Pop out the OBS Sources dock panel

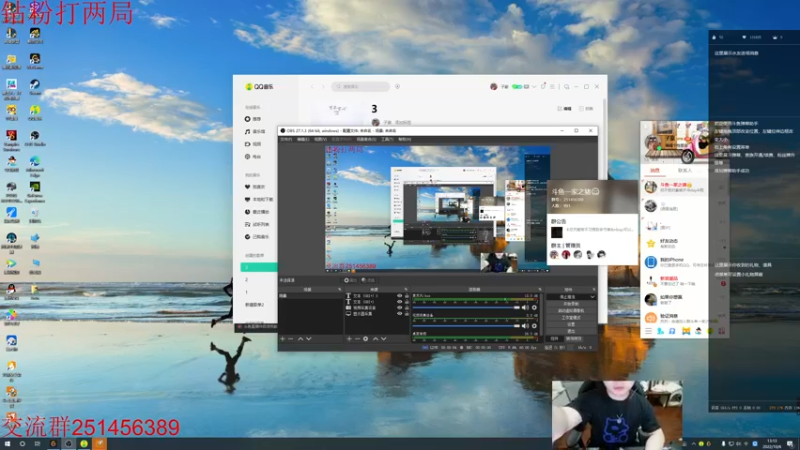(406, 289)
